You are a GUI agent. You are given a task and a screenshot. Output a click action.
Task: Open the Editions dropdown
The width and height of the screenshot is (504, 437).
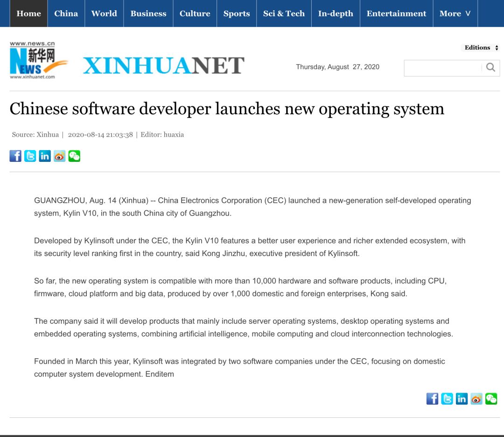point(481,48)
